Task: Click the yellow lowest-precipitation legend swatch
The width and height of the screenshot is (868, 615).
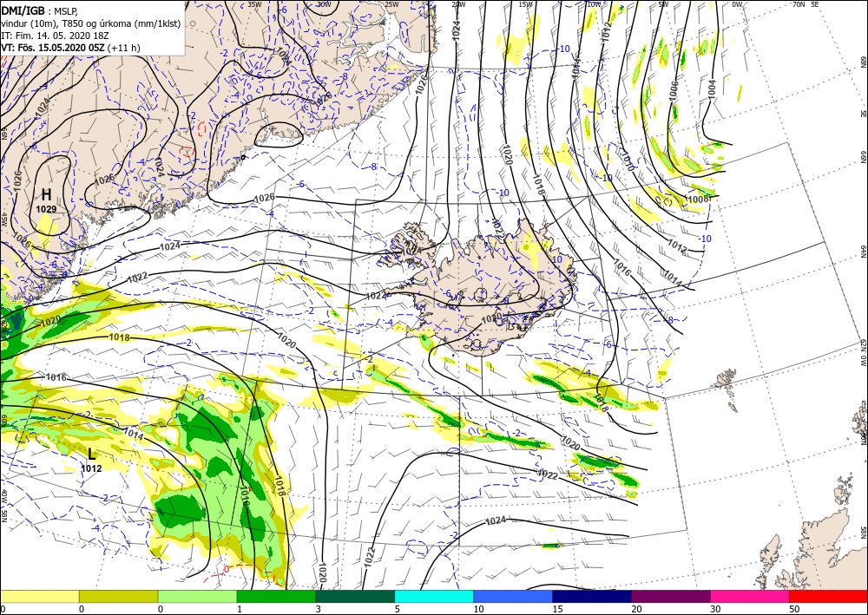Action: pos(39,596)
